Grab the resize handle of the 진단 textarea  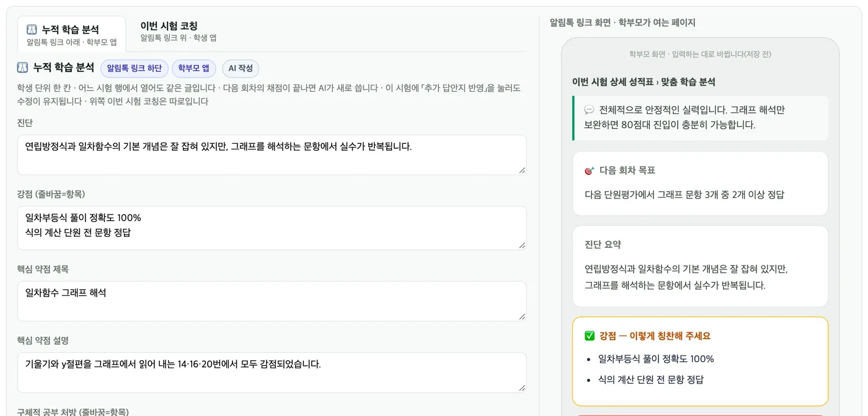[x=522, y=170]
